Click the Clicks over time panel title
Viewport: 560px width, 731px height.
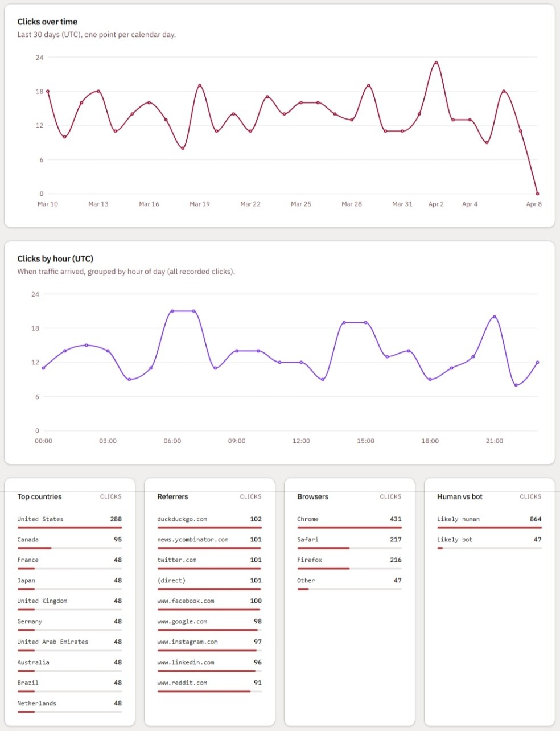(x=48, y=21)
